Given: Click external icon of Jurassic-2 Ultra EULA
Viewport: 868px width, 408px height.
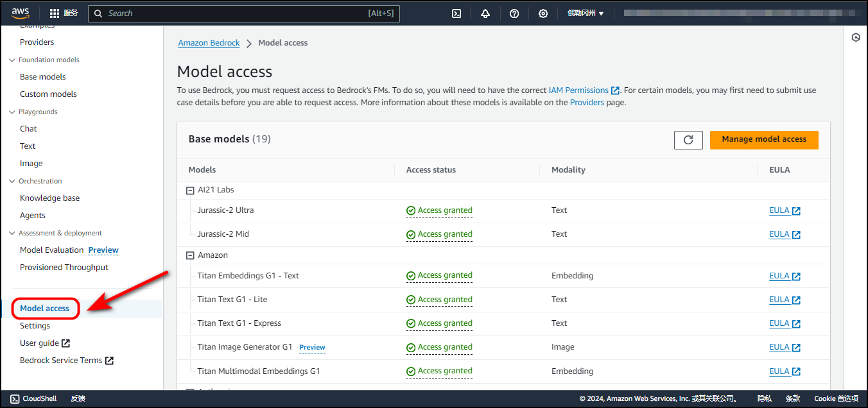Looking at the screenshot, I should [x=796, y=211].
